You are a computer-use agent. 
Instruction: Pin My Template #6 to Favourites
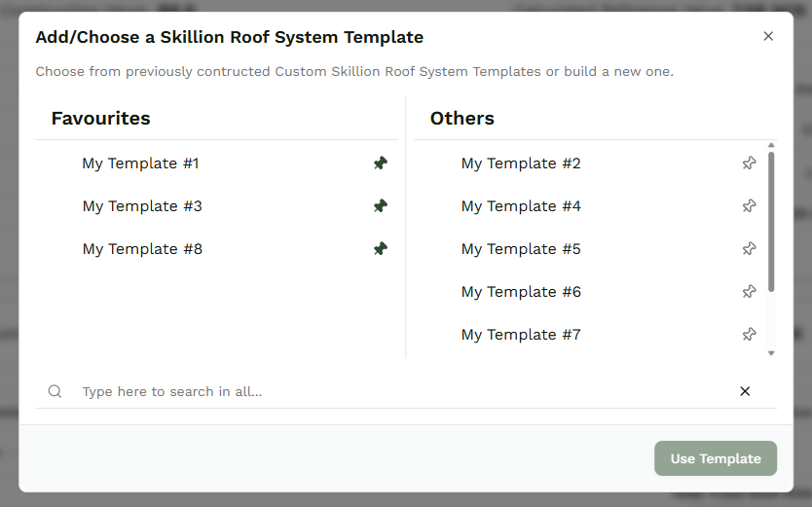click(x=749, y=292)
